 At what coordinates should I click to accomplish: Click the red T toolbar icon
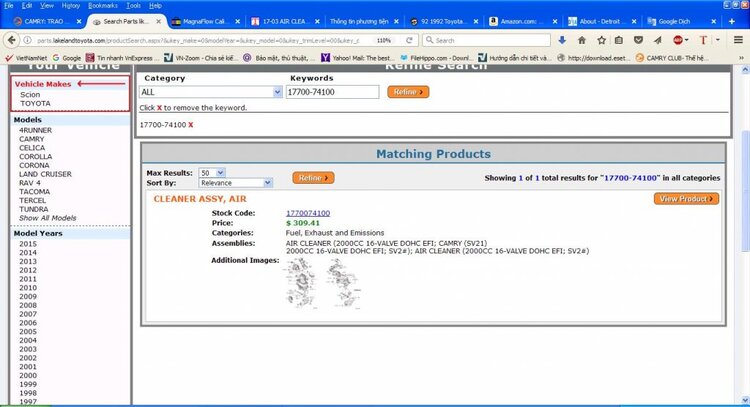[703, 41]
